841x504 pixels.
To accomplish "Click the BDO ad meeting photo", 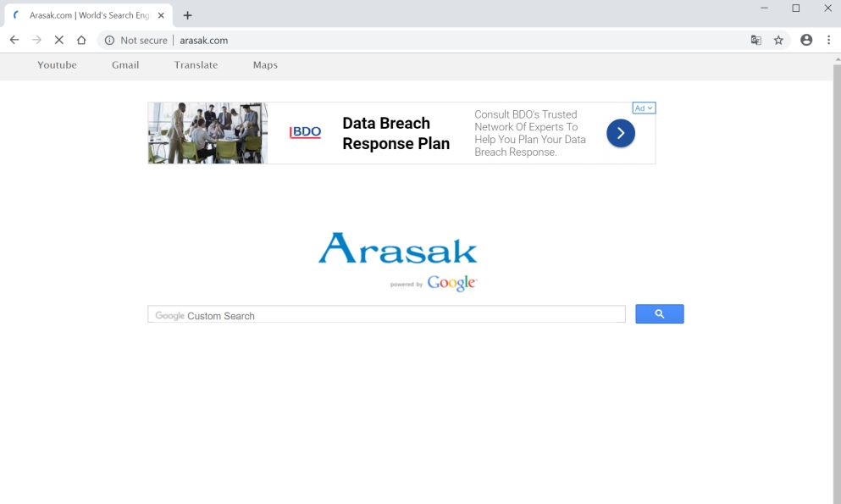I will click(207, 133).
